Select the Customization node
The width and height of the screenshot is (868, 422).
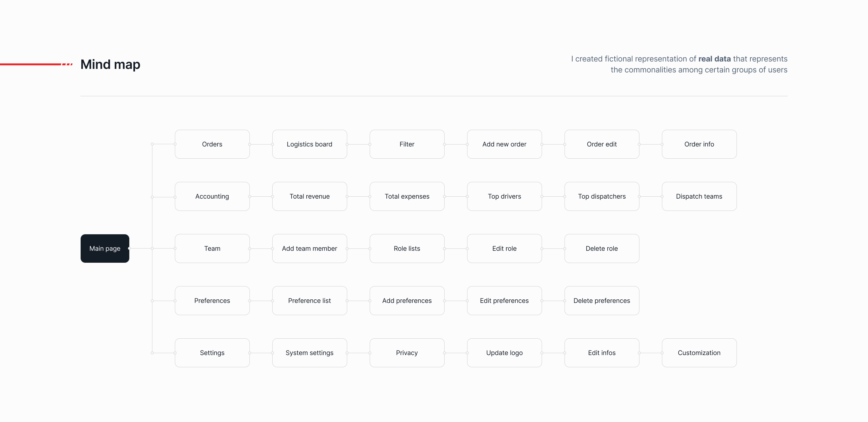click(x=699, y=352)
